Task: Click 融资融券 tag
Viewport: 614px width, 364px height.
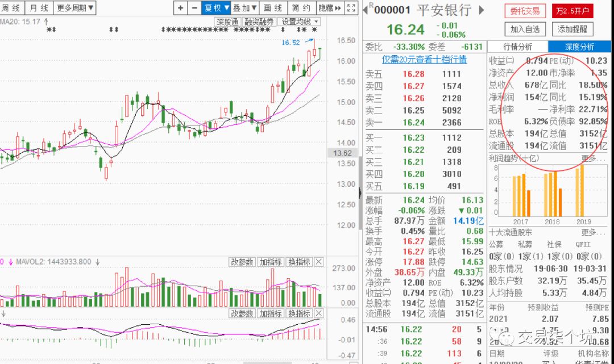Action: pos(259,22)
